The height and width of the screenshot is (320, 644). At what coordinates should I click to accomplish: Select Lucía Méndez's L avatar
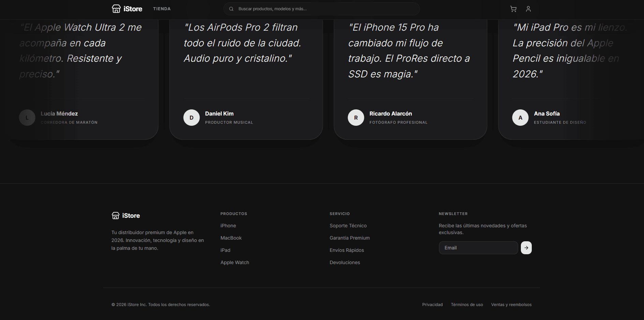pos(27,118)
